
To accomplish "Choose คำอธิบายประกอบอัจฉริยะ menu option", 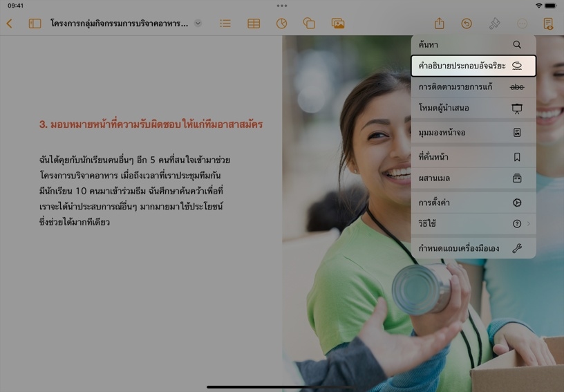I will coord(473,66).
